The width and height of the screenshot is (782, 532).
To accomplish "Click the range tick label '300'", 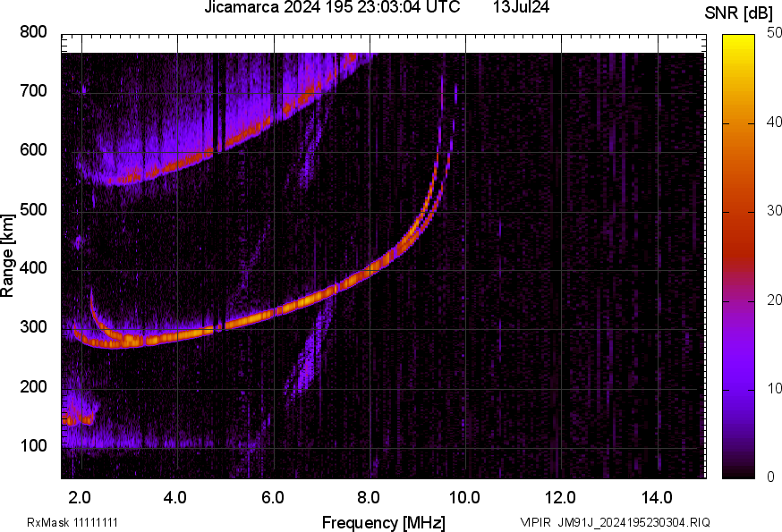I will [x=33, y=327].
